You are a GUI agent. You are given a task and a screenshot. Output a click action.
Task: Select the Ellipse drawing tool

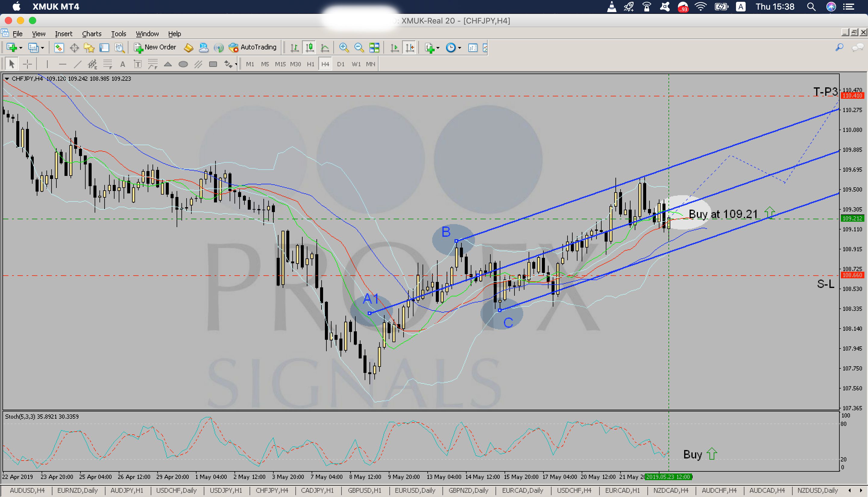click(x=183, y=64)
